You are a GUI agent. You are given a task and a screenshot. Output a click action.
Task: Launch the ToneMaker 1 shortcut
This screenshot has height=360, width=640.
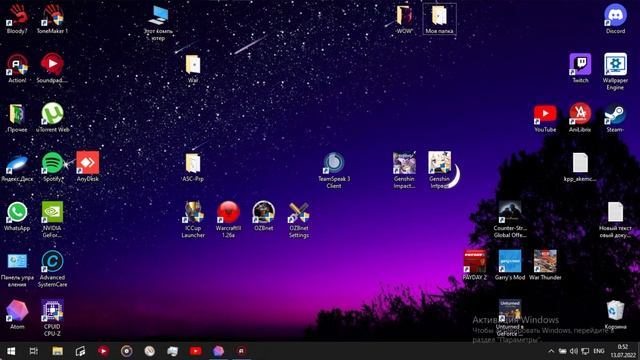pyautogui.click(x=52, y=19)
